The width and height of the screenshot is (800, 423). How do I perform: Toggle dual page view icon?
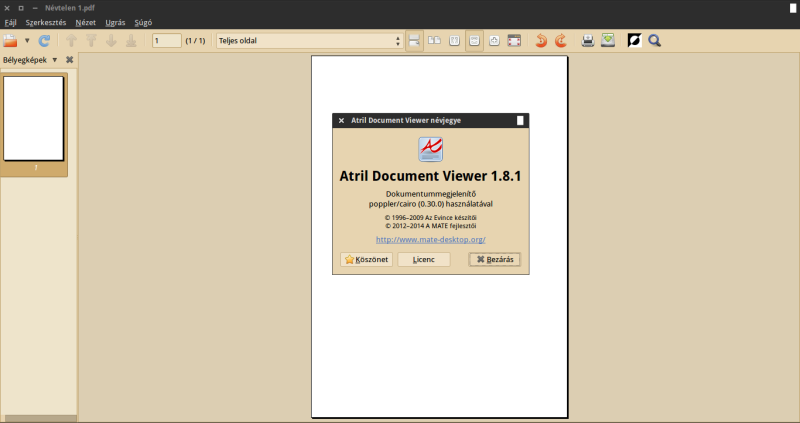pyautogui.click(x=434, y=41)
